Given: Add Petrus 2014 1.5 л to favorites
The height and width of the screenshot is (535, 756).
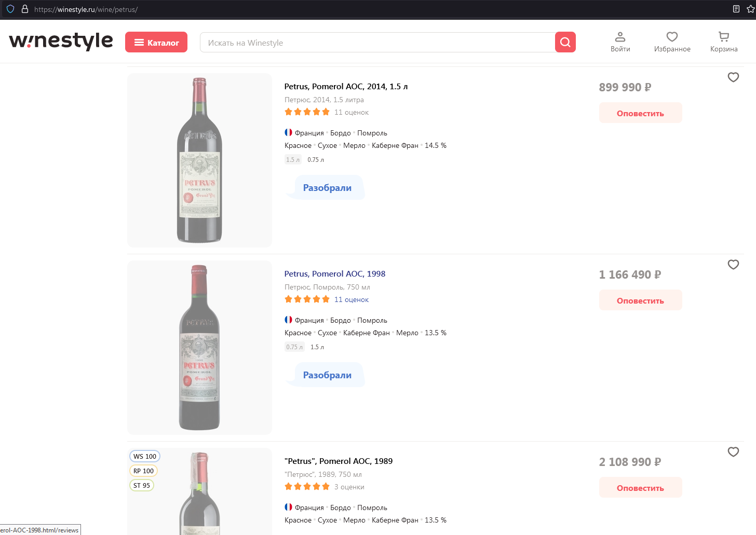Looking at the screenshot, I should [x=733, y=77].
